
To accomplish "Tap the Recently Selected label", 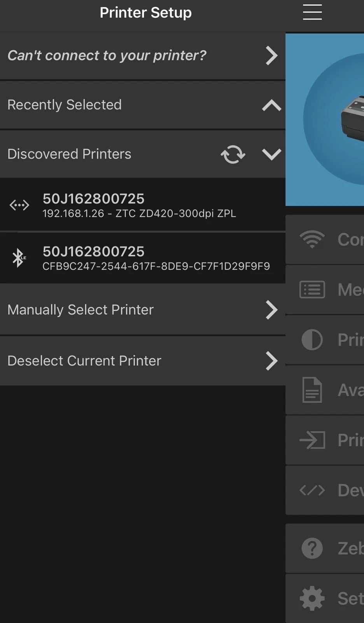I will click(65, 105).
